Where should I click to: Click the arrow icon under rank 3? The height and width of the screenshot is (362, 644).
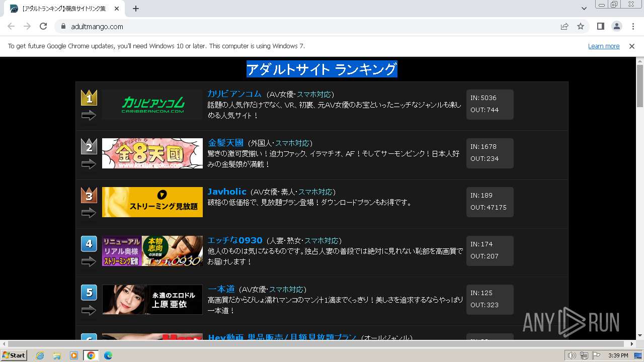coord(89,213)
